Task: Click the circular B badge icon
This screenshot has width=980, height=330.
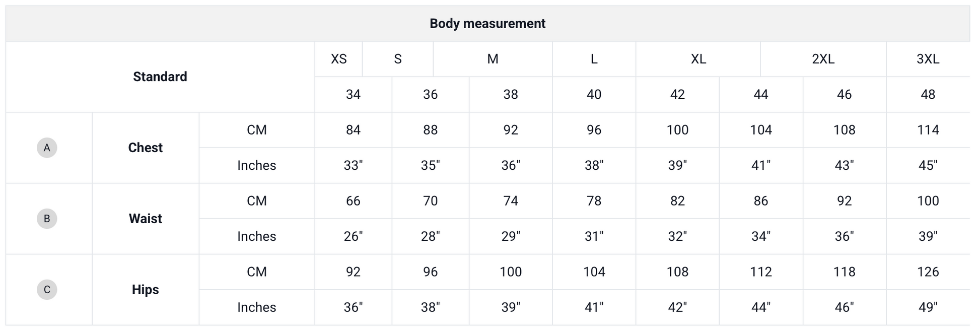Action: (47, 219)
